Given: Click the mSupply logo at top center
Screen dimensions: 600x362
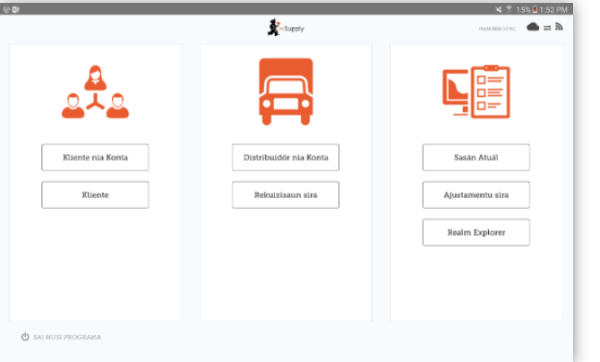Looking at the screenshot, I should [285, 28].
